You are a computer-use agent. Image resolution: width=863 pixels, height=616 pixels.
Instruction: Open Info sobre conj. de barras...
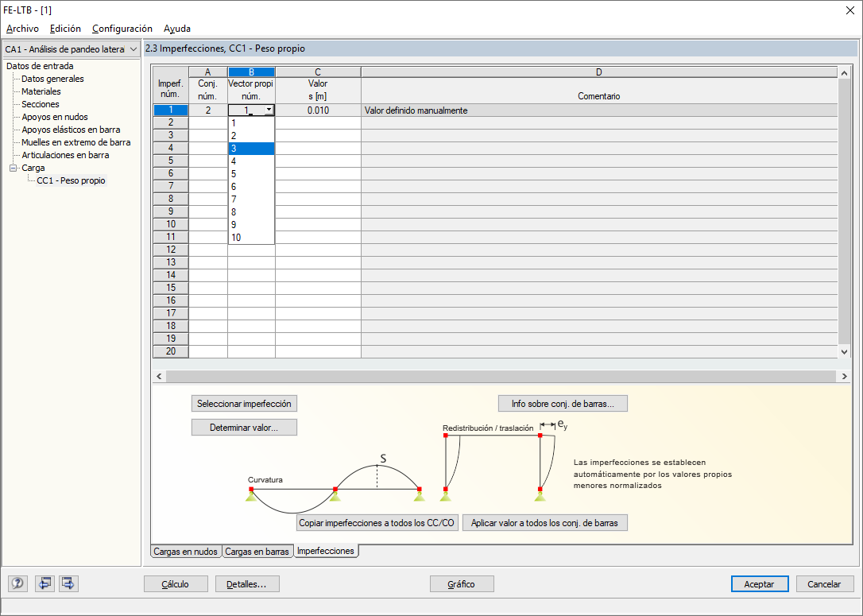click(563, 404)
